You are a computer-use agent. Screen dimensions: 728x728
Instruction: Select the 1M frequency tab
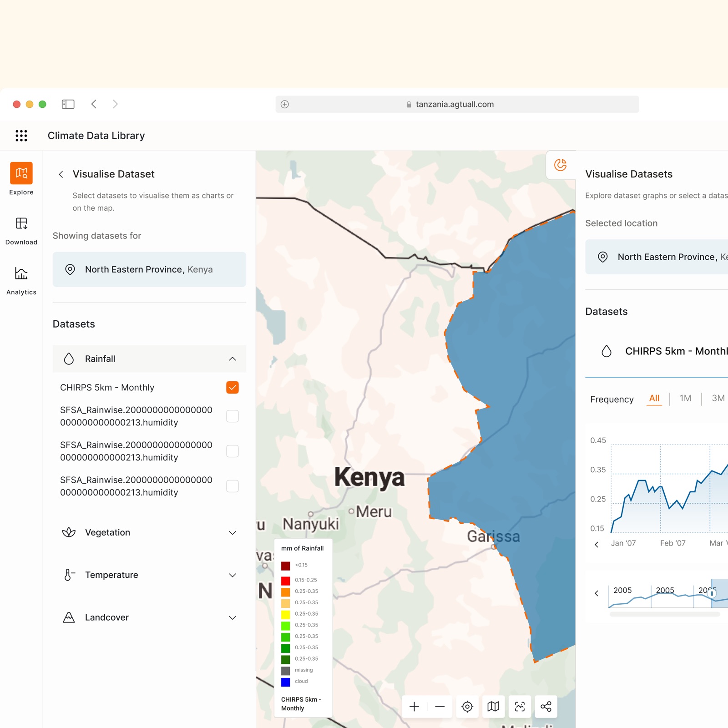tap(685, 399)
